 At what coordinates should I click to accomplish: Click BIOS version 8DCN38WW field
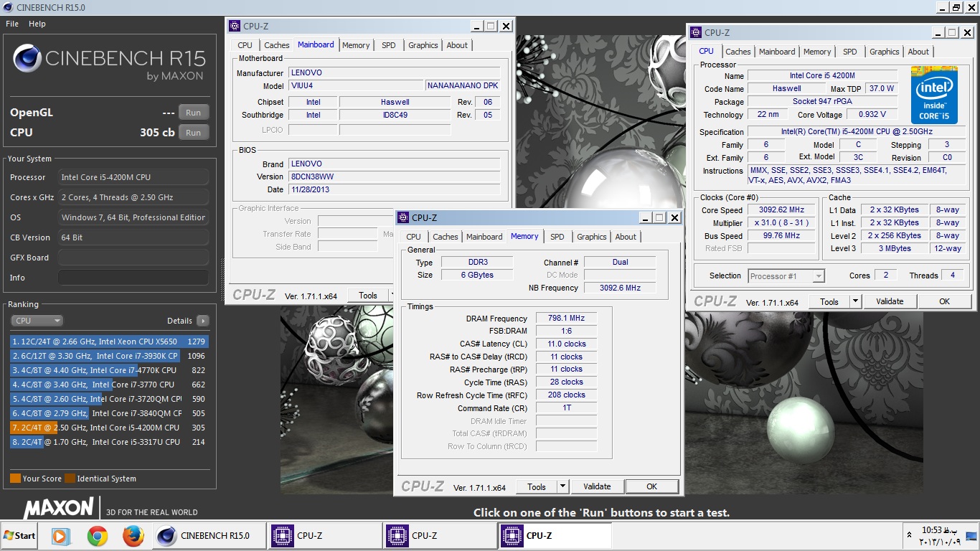pos(394,176)
